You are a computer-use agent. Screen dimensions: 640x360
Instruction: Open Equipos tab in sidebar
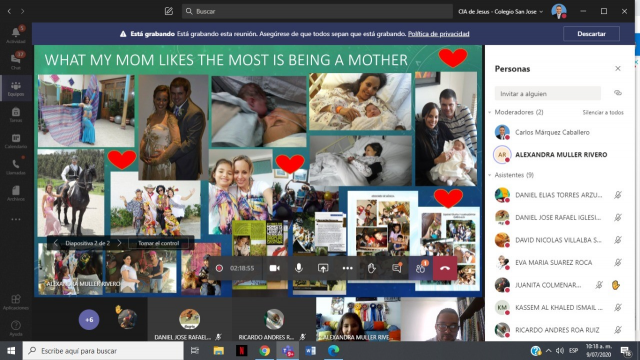16,87
